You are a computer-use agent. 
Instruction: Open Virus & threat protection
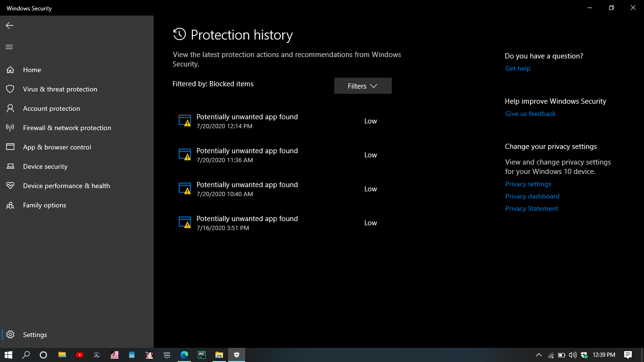pyautogui.click(x=77, y=89)
